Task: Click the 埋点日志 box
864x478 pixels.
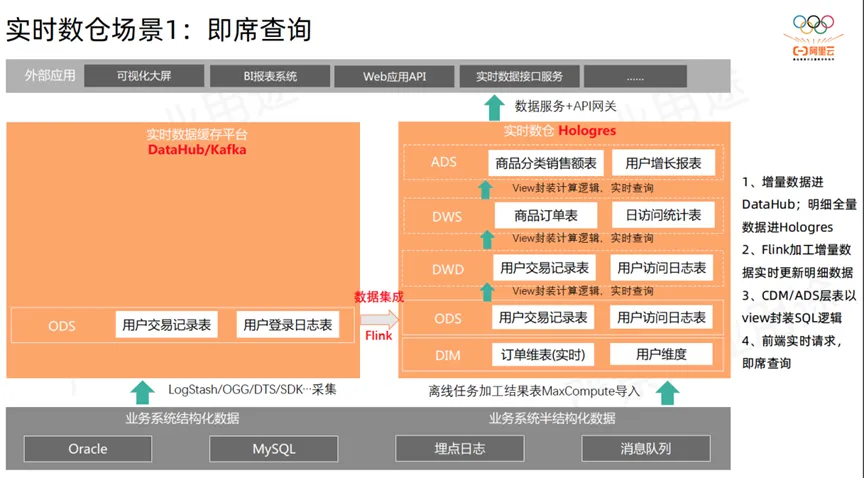Action: 460,449
